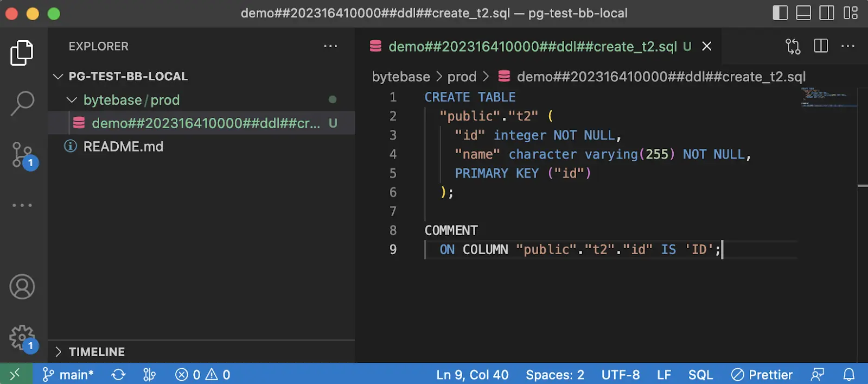Viewport: 868px width, 384px height.
Task: Click line number 7 in the gutter
Action: click(393, 211)
